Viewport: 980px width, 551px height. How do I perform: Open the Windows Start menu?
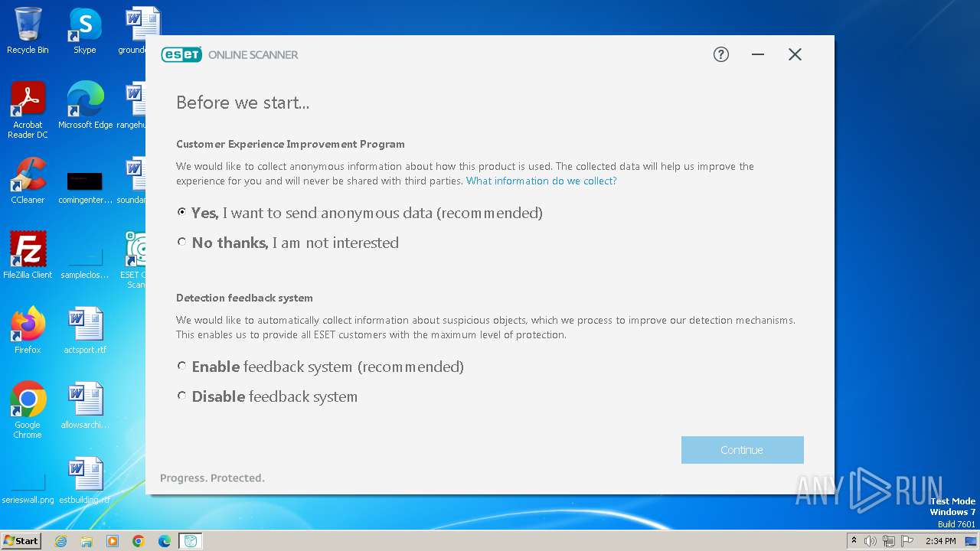click(x=21, y=540)
